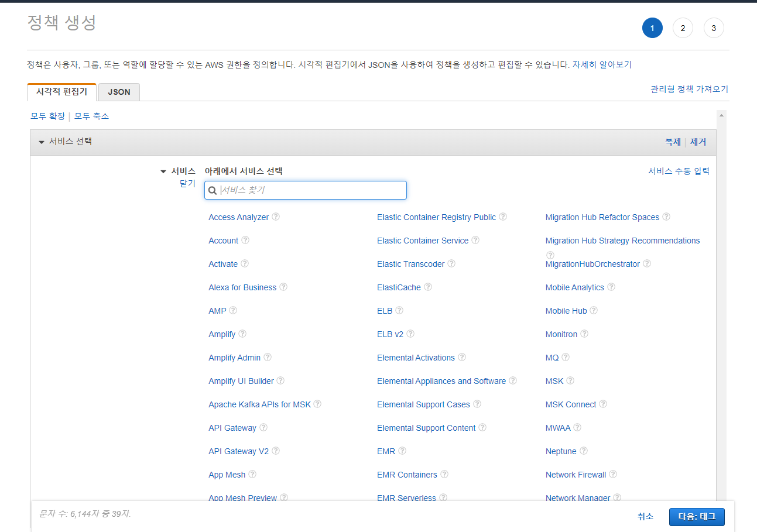Image resolution: width=757 pixels, height=532 pixels.
Task: Select the API Gateway service
Action: point(232,428)
